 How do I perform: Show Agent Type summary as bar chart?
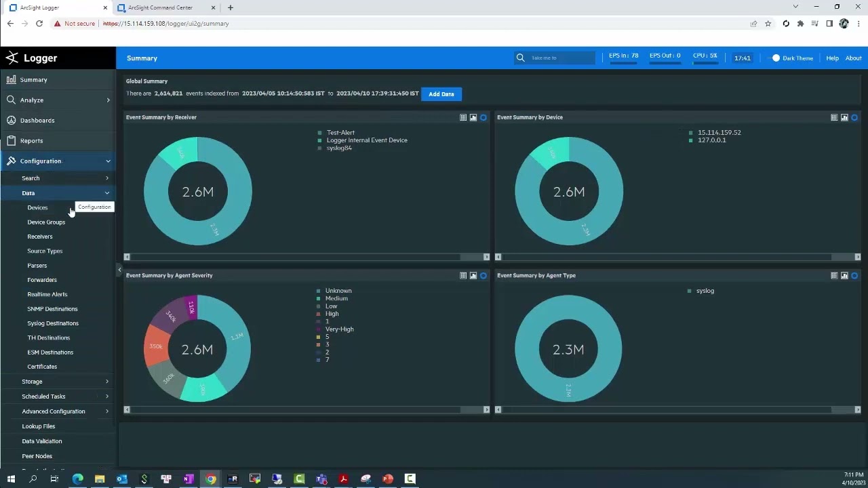(844, 275)
